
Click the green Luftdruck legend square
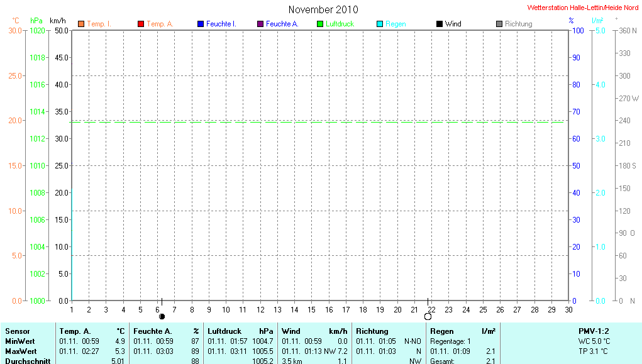(x=320, y=24)
